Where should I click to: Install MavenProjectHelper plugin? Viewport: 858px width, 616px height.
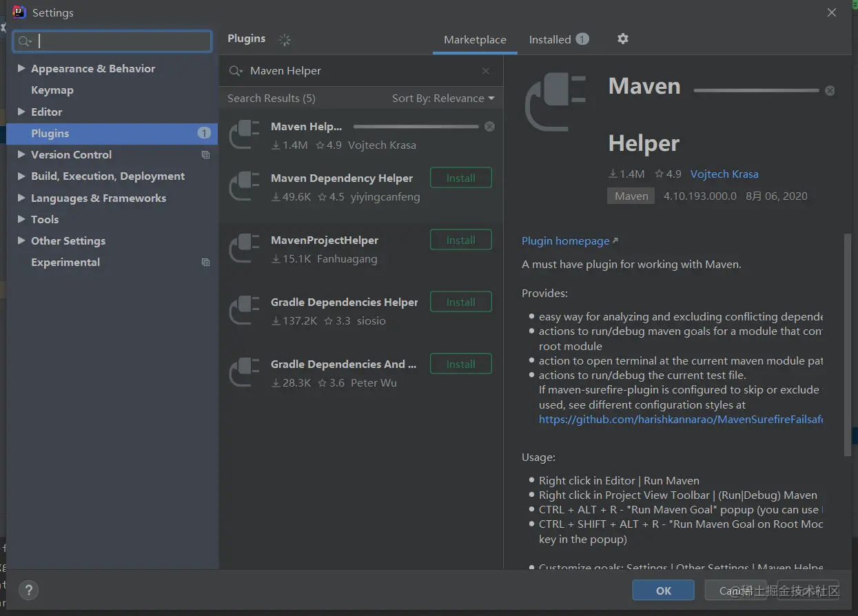[461, 240]
